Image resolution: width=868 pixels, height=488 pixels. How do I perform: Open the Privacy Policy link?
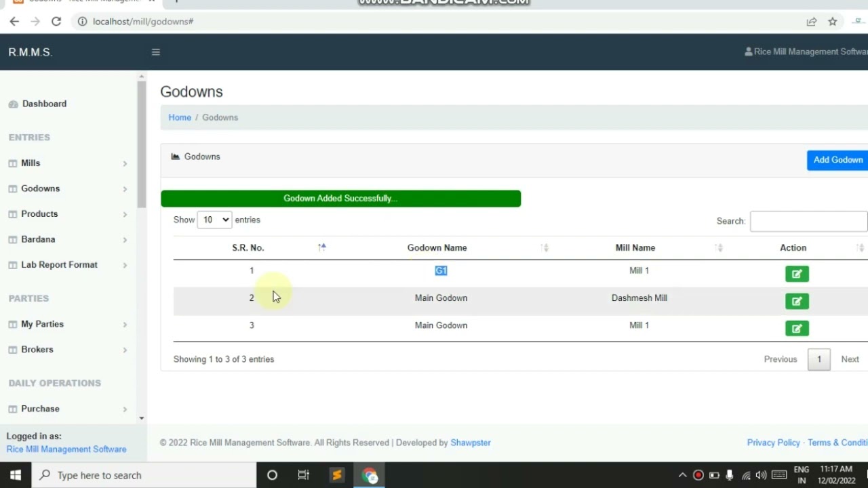(774, 443)
